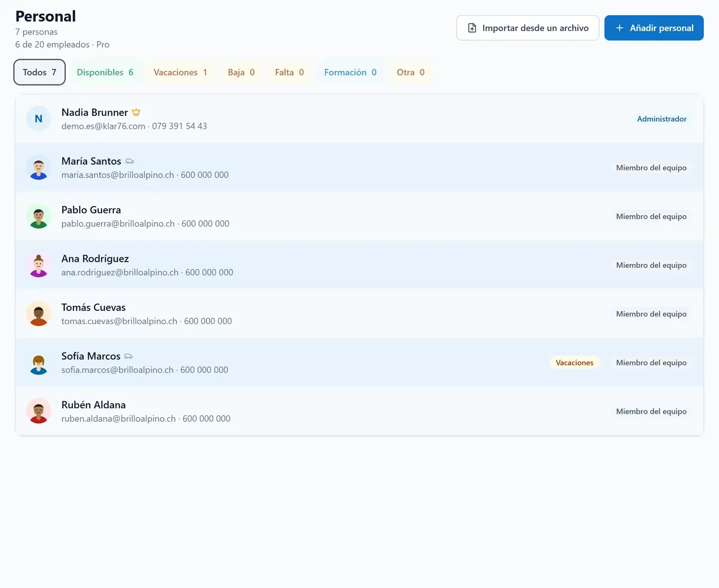Open María Santos's name
This screenshot has height=588, width=719.
[x=91, y=161]
